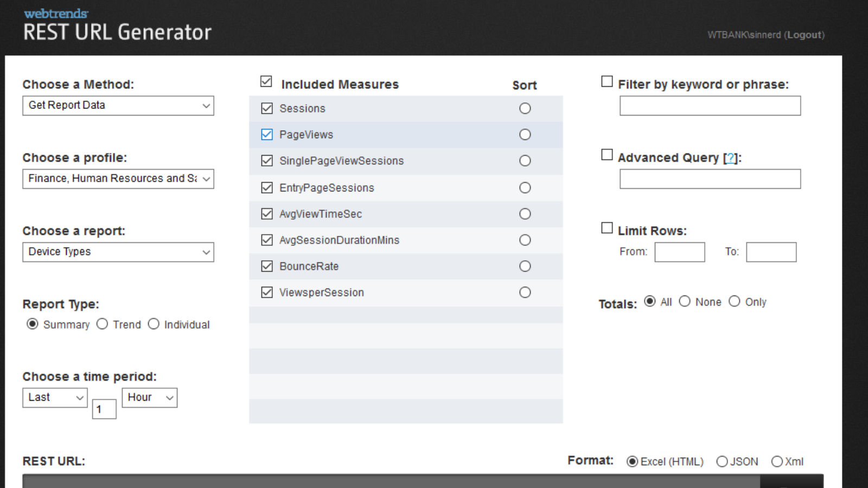Sort by BounceRate
Viewport: 868px width, 488px height.
tap(525, 266)
